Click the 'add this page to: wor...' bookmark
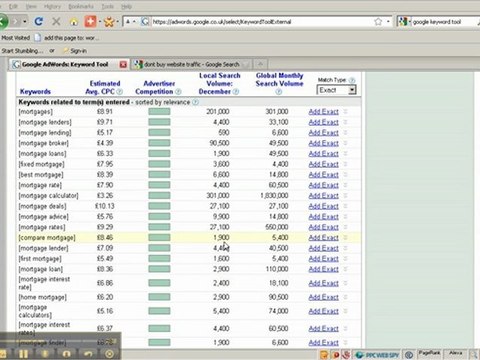Screen dimensions: 480x360 [x=67, y=38]
